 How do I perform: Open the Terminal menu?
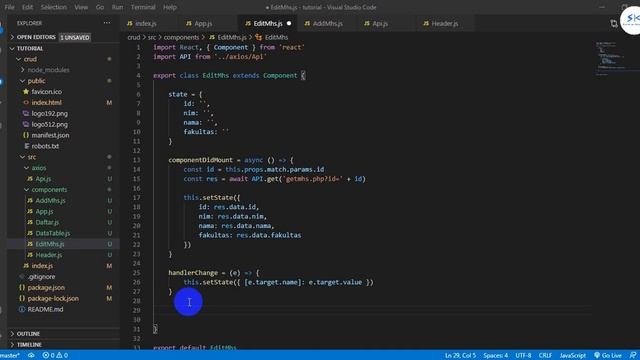click(143, 7)
